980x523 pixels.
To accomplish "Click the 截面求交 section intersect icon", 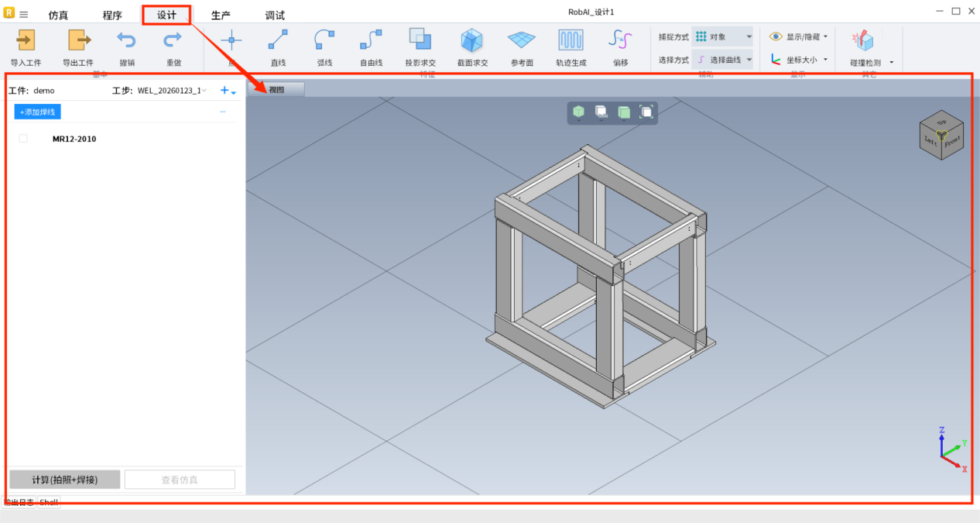I will tap(471, 40).
